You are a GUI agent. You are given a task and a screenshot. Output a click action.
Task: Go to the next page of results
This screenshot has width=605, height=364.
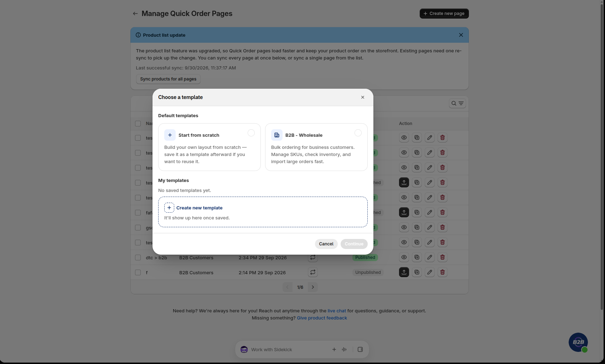click(x=313, y=287)
